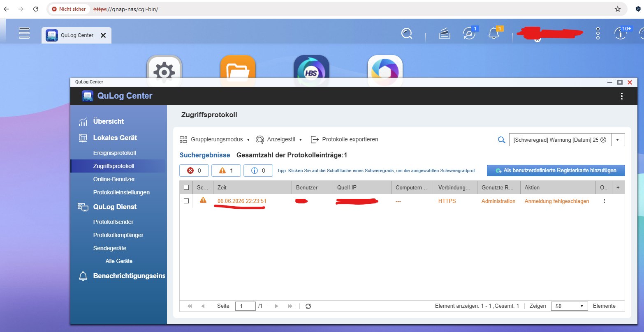The width and height of the screenshot is (644, 332).
Task: Open the row three-dot options menu
Action: pos(604,201)
